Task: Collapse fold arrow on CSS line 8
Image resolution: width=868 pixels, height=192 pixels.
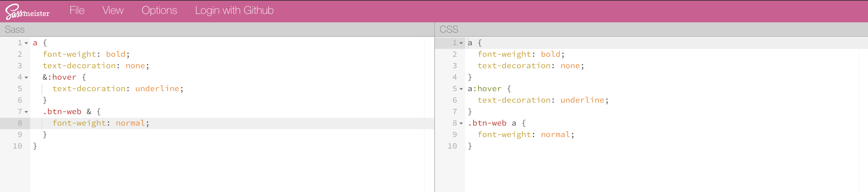Action: 461,123
